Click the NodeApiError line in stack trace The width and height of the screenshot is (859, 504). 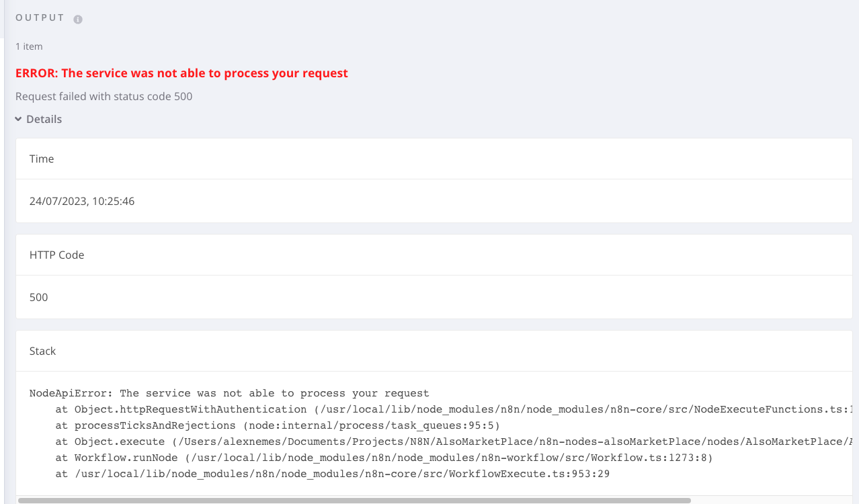[x=229, y=393]
